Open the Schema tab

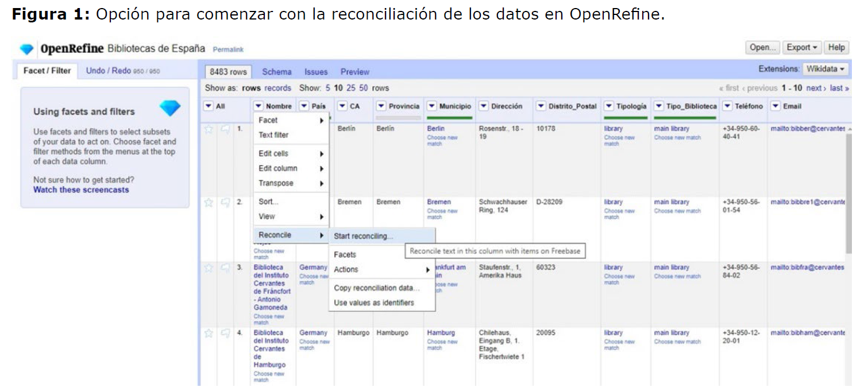tap(277, 72)
